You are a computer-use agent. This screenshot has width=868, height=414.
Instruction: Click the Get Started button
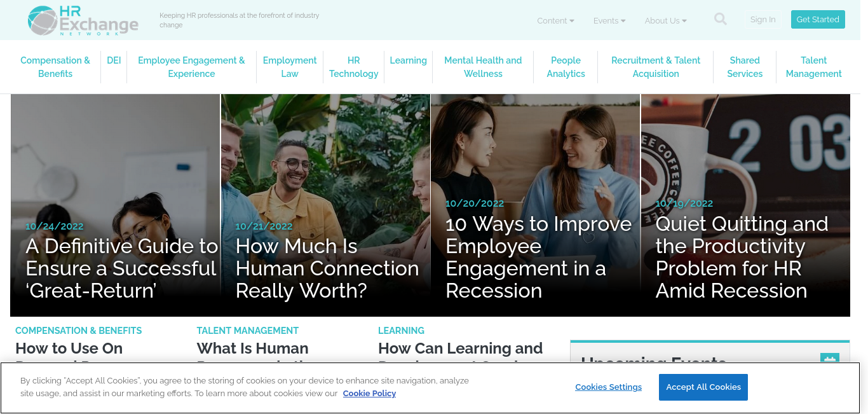click(x=818, y=20)
